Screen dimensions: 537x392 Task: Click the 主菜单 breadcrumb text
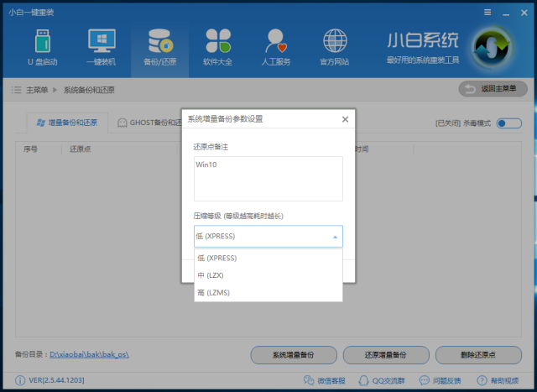37,90
